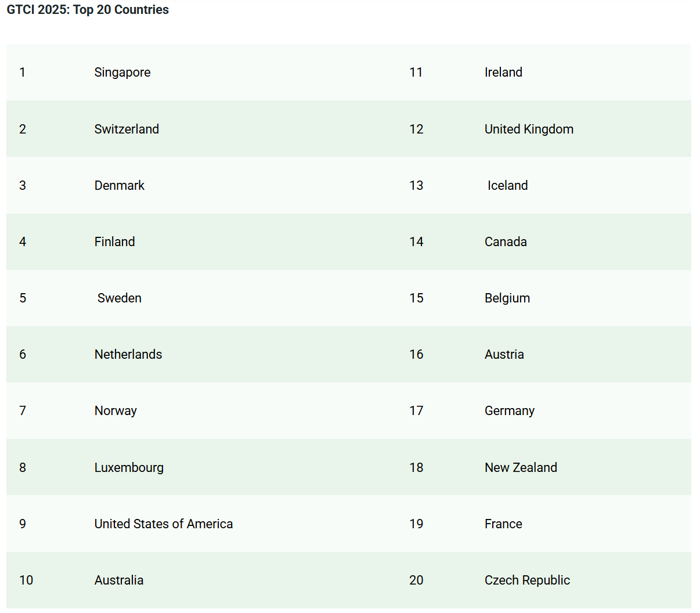Select Singapore in the rankings table
The width and height of the screenshot is (700, 613).
(x=122, y=73)
